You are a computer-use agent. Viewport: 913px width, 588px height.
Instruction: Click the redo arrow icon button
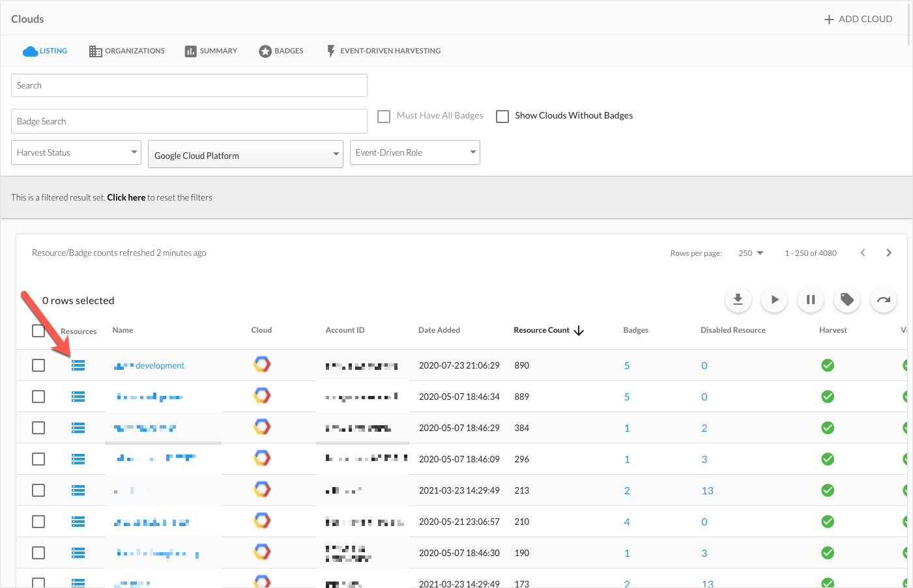click(x=884, y=300)
